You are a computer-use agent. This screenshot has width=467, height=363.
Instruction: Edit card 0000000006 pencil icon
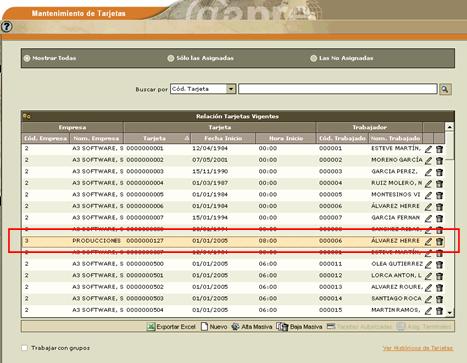pyautogui.click(x=428, y=207)
